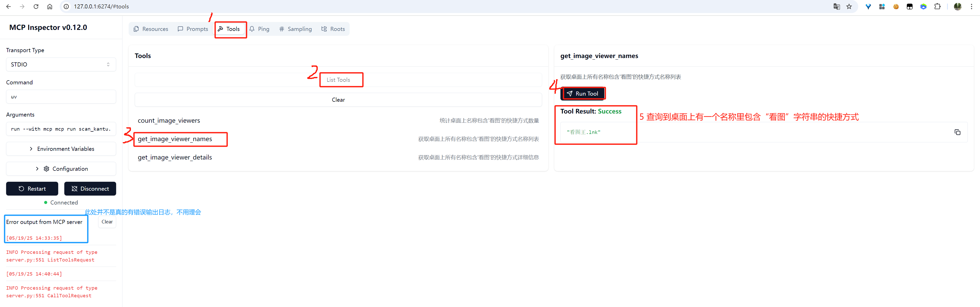Switch to the Sampling tab

295,29
